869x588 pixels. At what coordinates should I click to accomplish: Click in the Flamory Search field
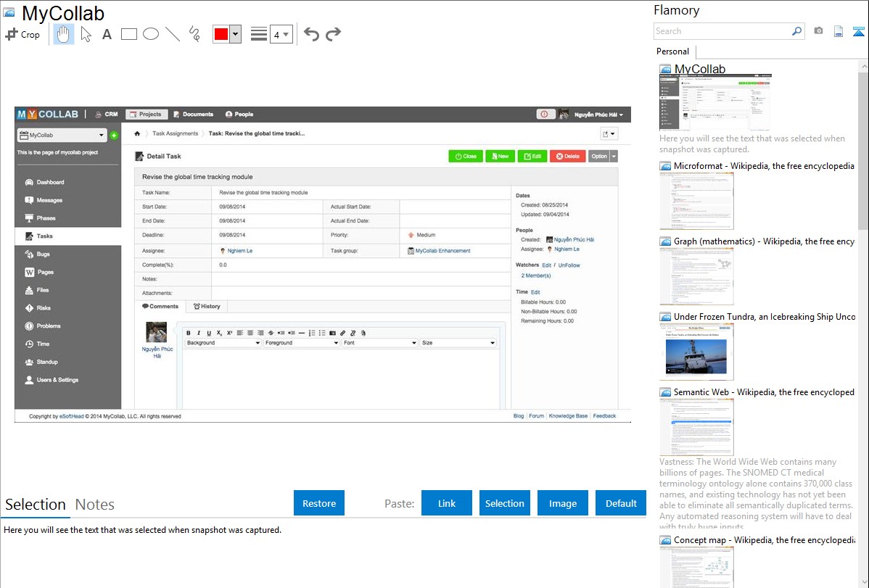click(x=722, y=31)
